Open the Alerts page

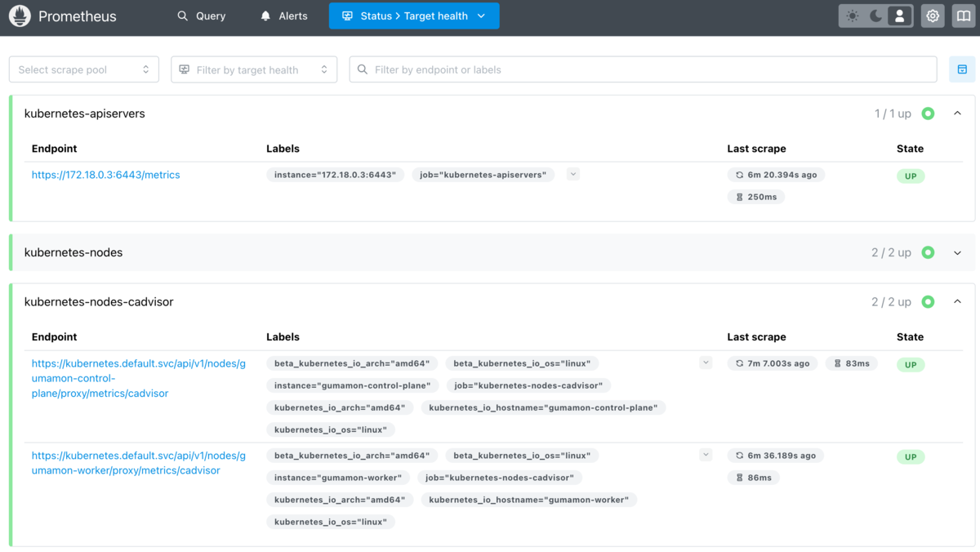(x=283, y=16)
